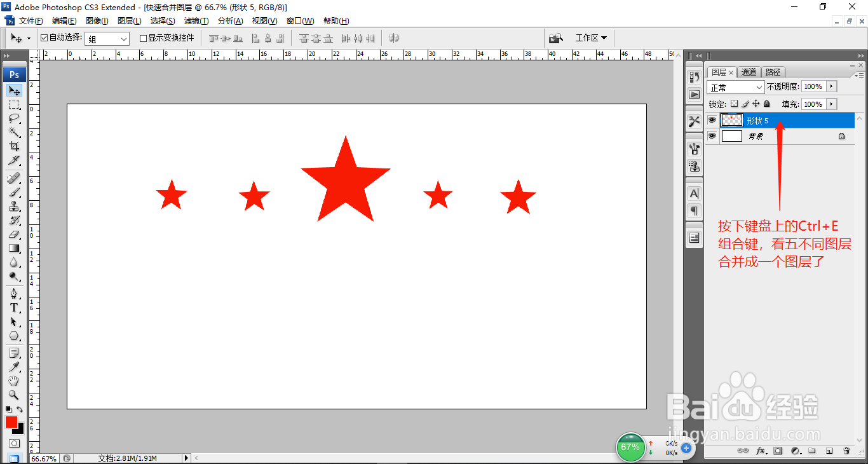This screenshot has width=868, height=464.
Task: Select the Lasso tool
Action: (x=14, y=118)
